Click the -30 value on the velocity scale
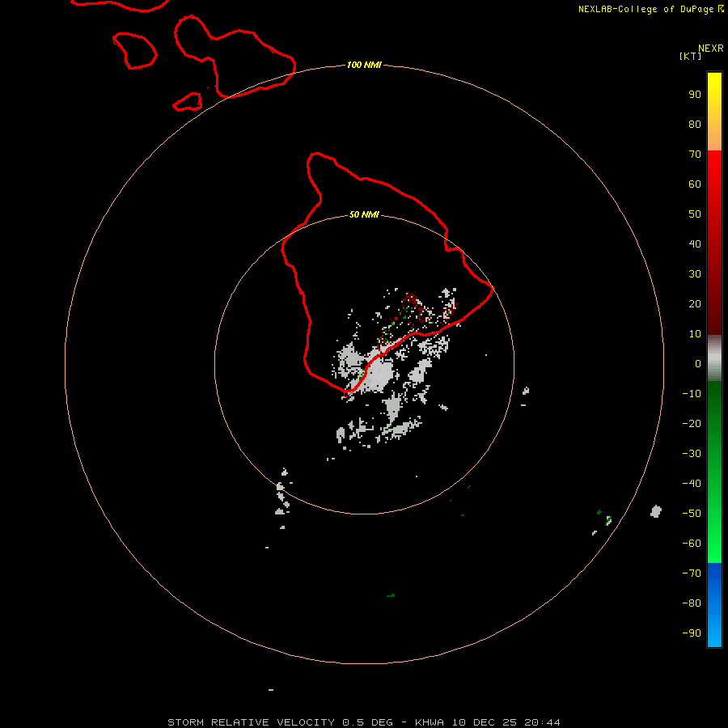 click(x=692, y=454)
